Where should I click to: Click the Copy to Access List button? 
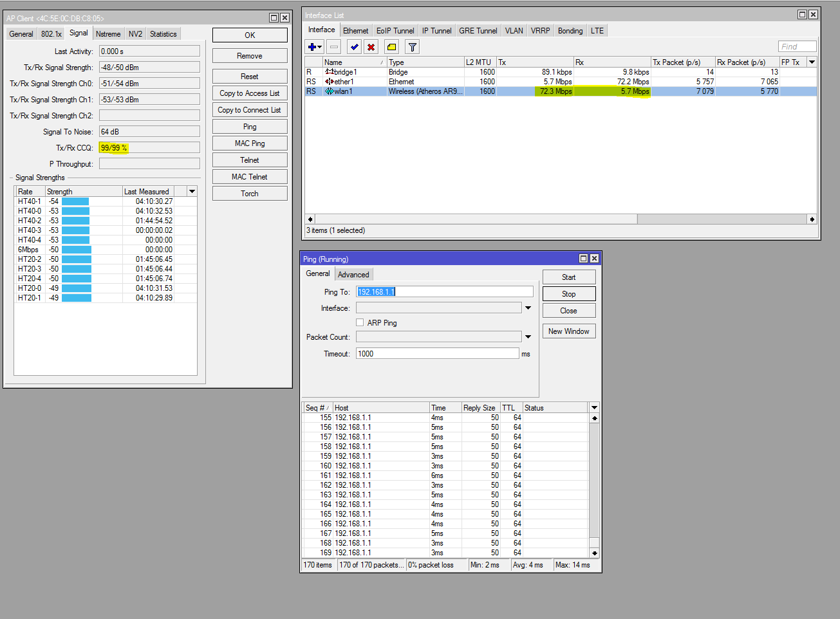[249, 93]
